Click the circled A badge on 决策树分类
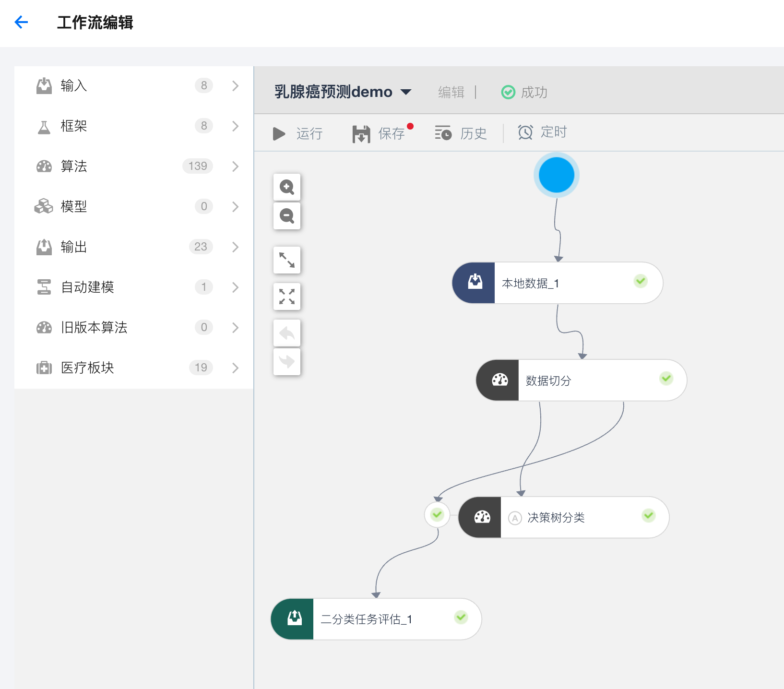The height and width of the screenshot is (689, 784). click(x=515, y=518)
